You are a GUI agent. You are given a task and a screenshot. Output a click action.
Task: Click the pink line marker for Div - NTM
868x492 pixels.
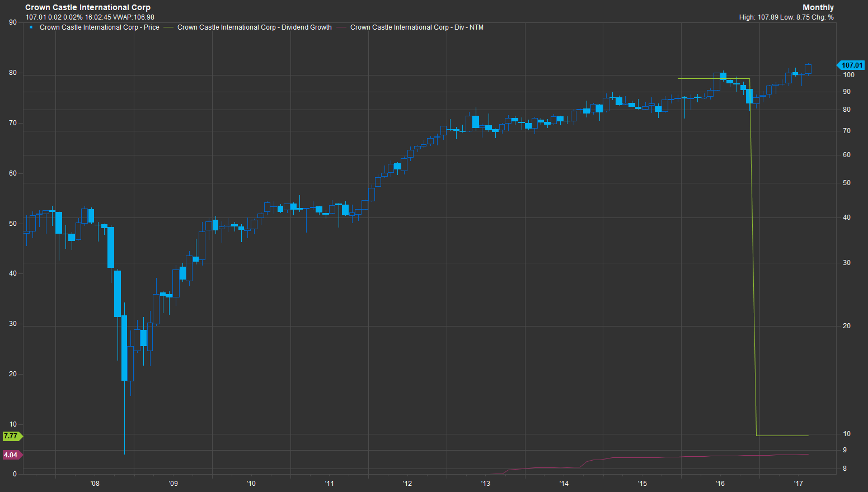(x=341, y=27)
